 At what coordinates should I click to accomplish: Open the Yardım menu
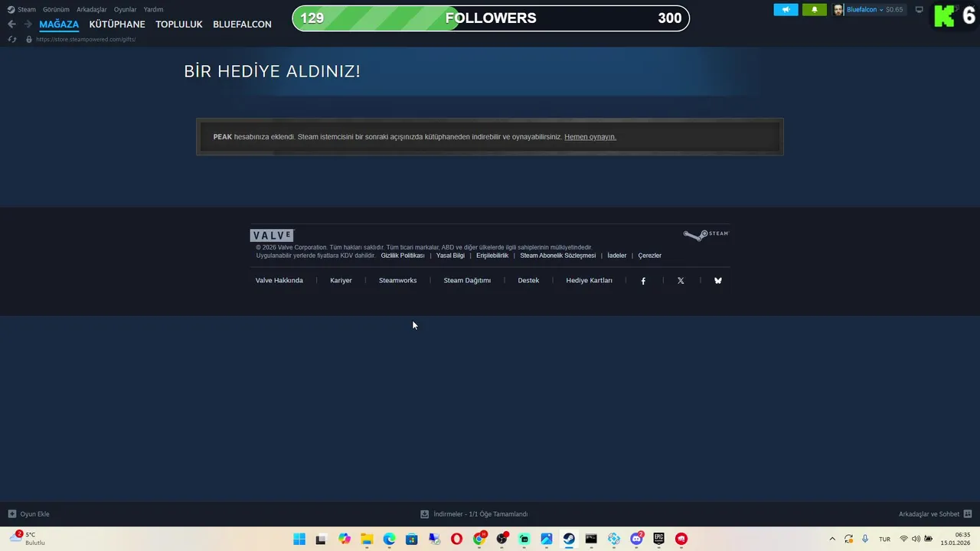153,10
